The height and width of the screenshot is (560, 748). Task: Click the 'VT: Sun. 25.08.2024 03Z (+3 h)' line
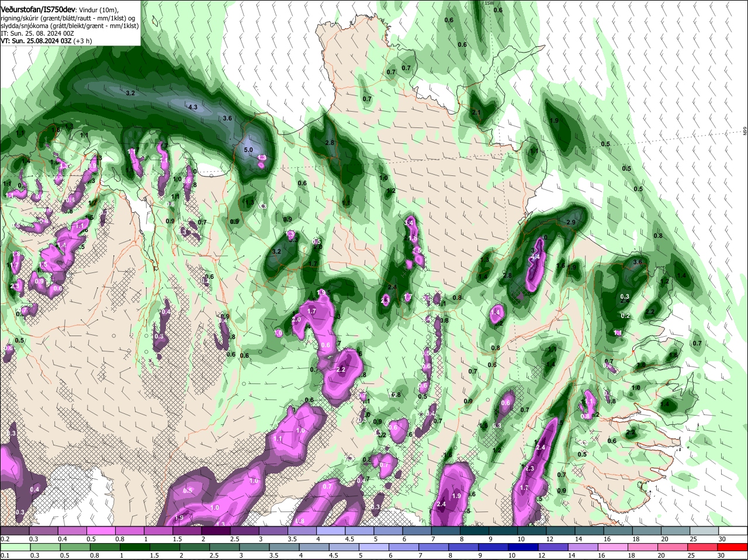pyautogui.click(x=46, y=41)
